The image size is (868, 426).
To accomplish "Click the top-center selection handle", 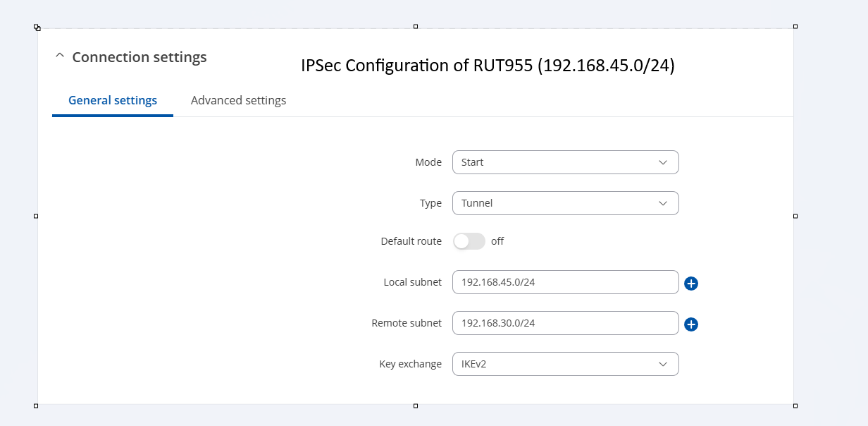I will coord(416,26).
